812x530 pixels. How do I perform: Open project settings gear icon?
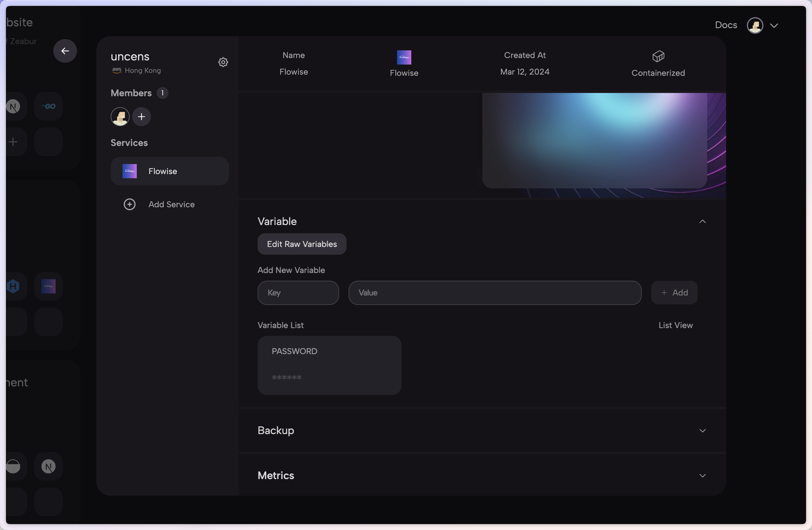[x=223, y=62]
